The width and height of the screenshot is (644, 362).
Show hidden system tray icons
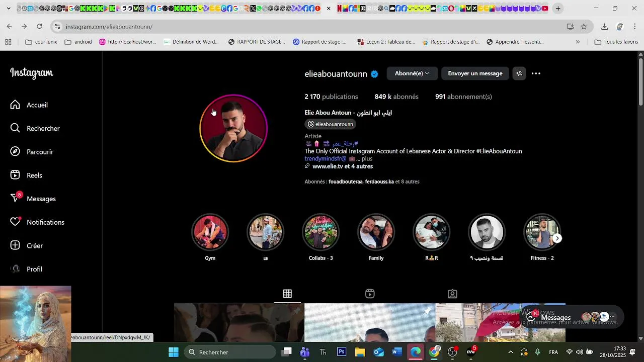pos(511,352)
